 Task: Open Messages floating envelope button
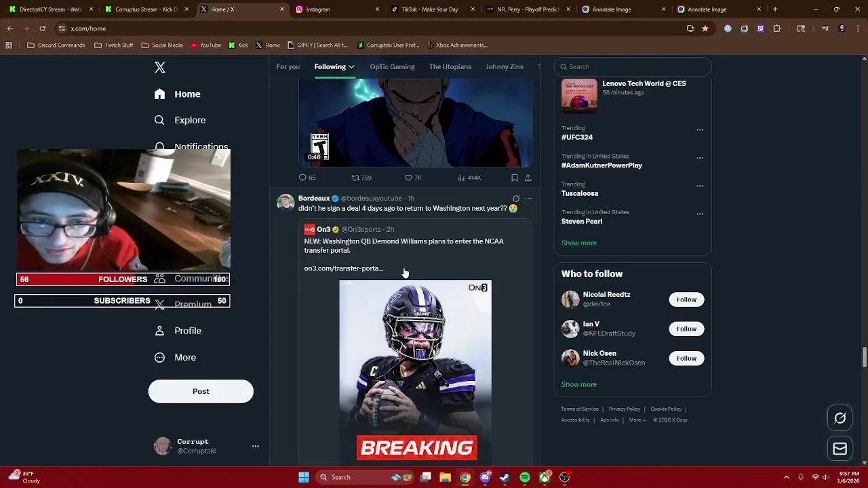[x=840, y=449]
